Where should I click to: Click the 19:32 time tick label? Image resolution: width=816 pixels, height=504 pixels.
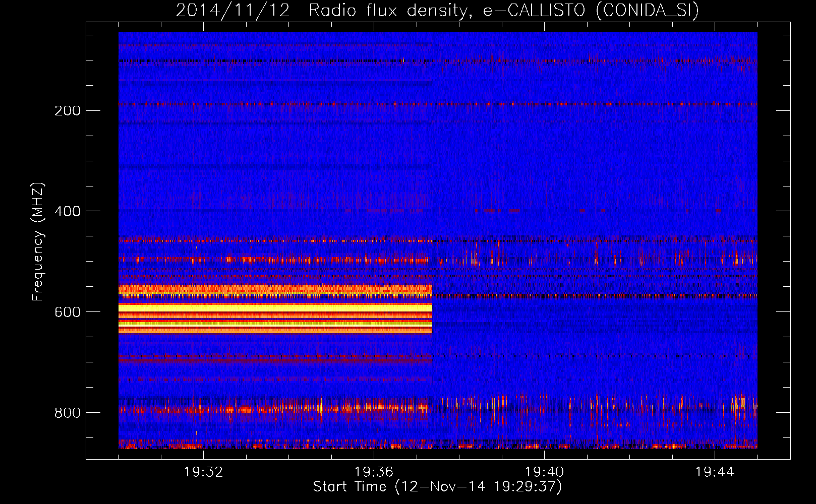[204, 472]
